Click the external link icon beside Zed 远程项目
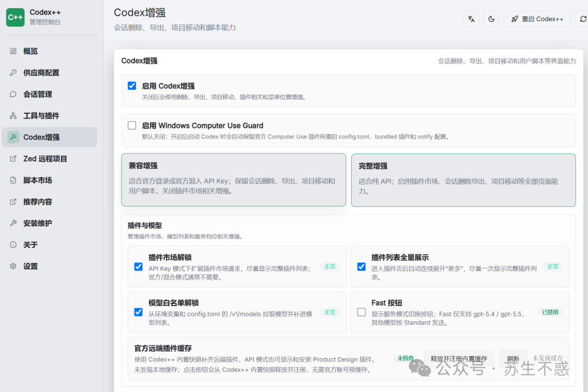588x392 pixels. 13,158
